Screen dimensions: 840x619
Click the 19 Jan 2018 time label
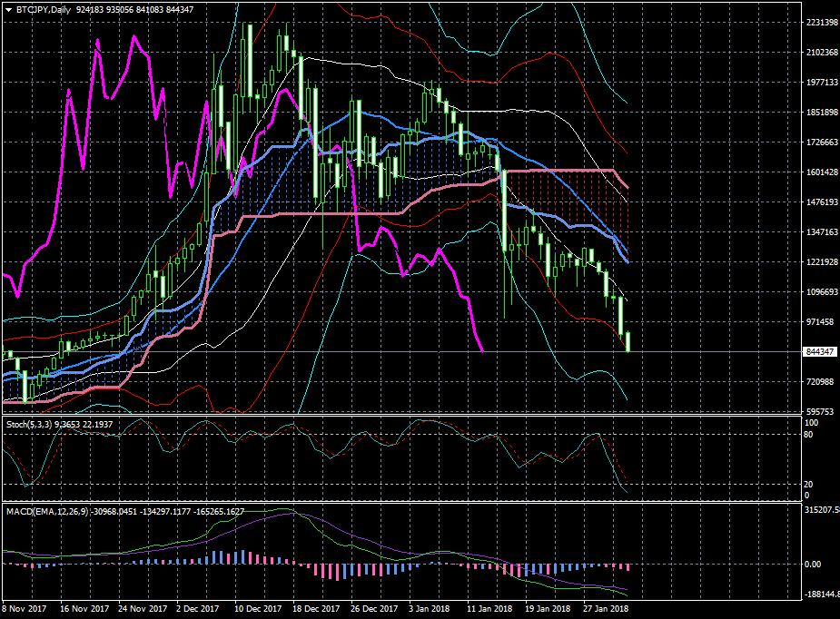click(547, 609)
